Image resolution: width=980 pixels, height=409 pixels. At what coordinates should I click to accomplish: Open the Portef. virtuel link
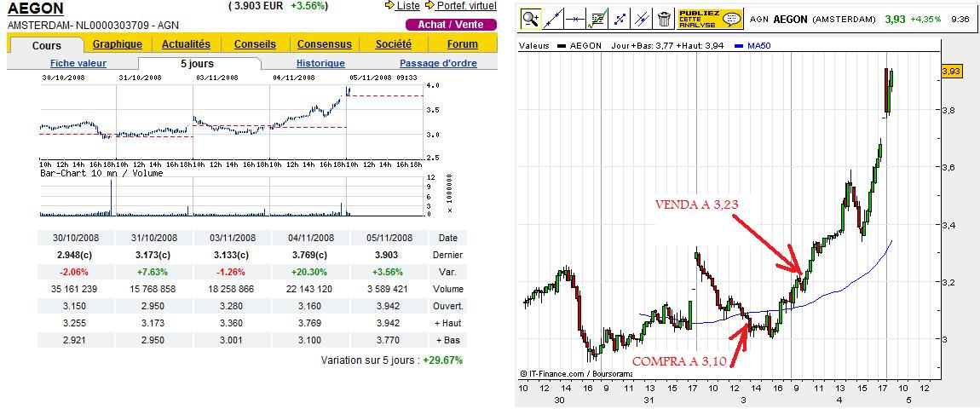point(466,6)
